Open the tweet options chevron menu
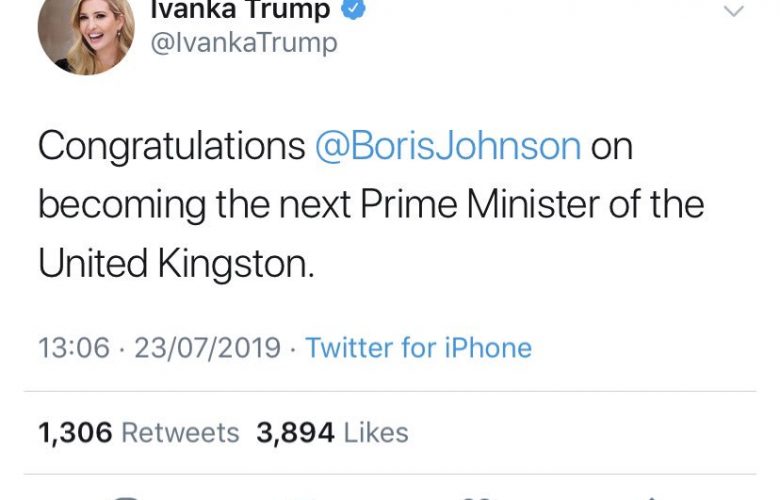 pyautogui.click(x=734, y=12)
